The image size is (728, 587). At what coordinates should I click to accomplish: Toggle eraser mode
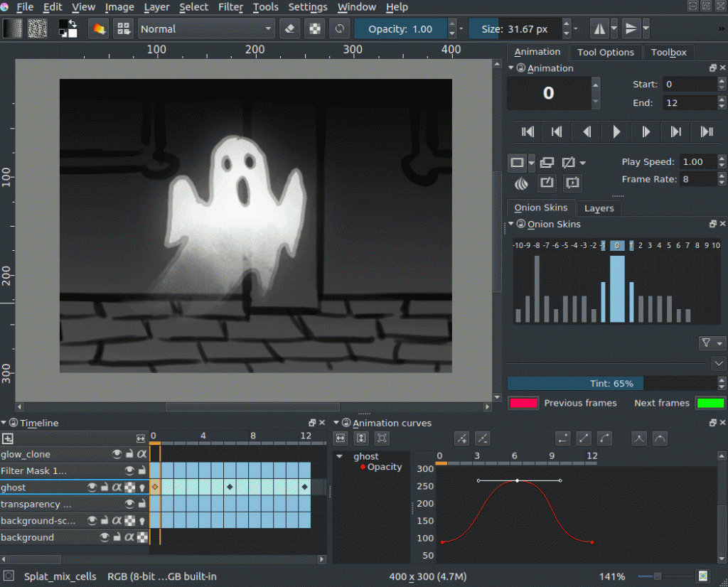tap(290, 28)
